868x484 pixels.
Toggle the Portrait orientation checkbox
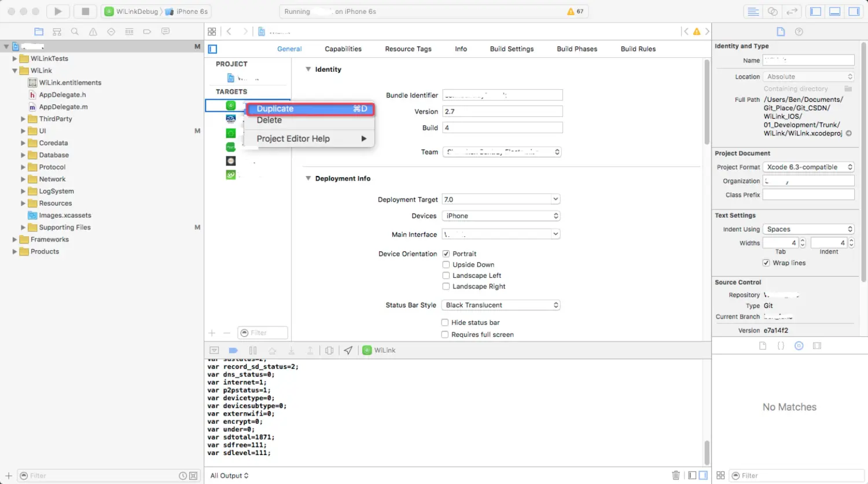click(x=446, y=254)
